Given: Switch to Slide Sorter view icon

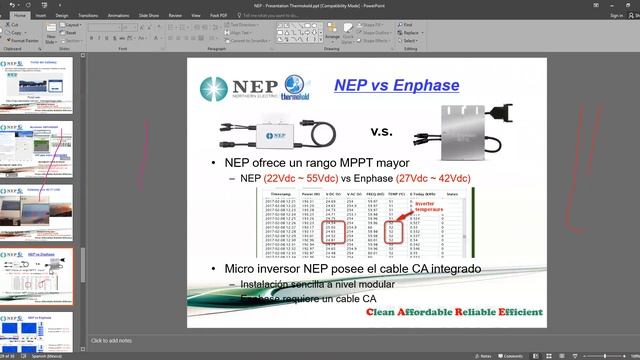Looking at the screenshot, I should [x=549, y=356].
